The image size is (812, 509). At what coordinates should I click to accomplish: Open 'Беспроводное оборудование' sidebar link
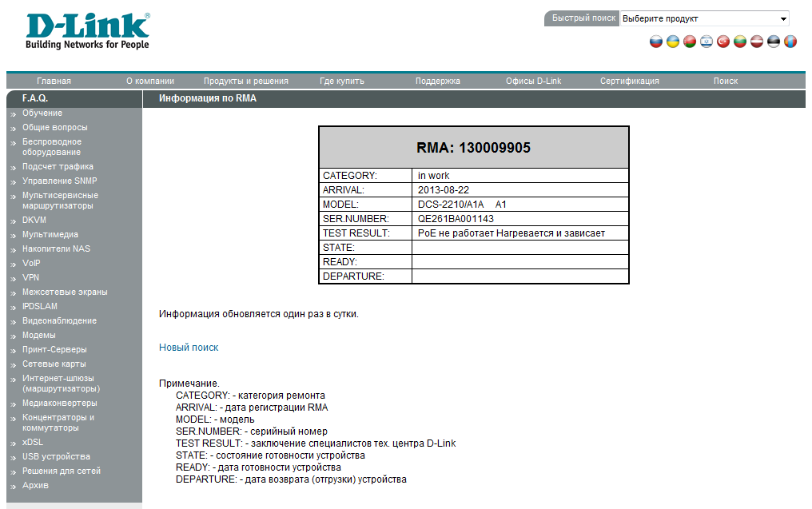pos(52,147)
